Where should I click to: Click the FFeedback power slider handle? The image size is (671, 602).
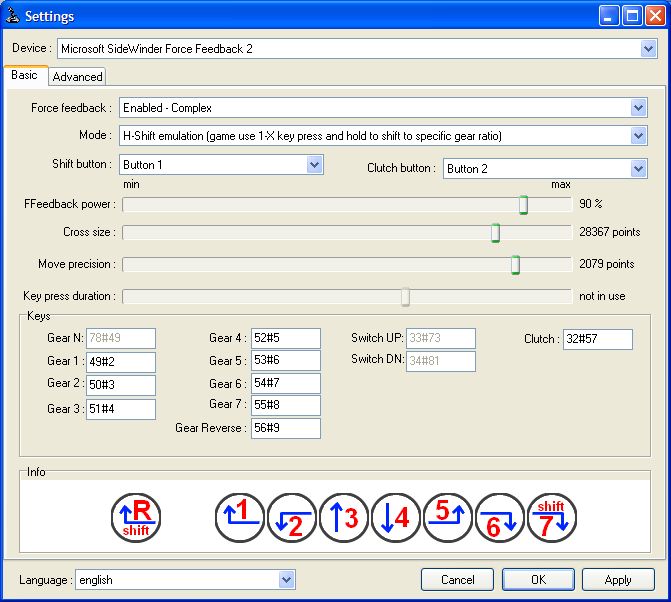coord(523,204)
